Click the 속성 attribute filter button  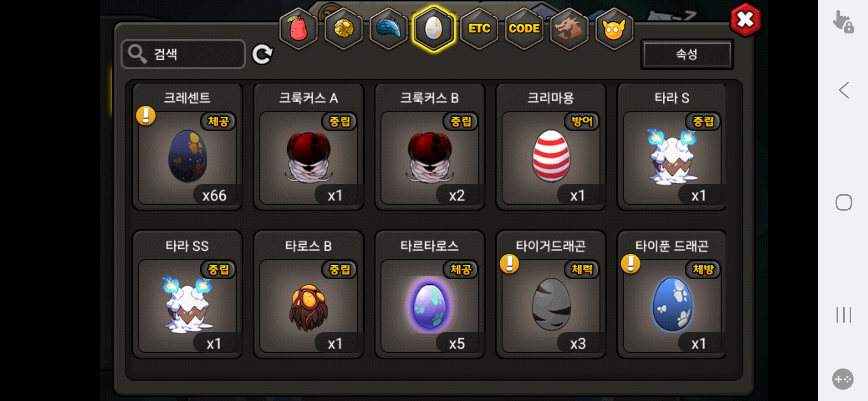point(687,54)
